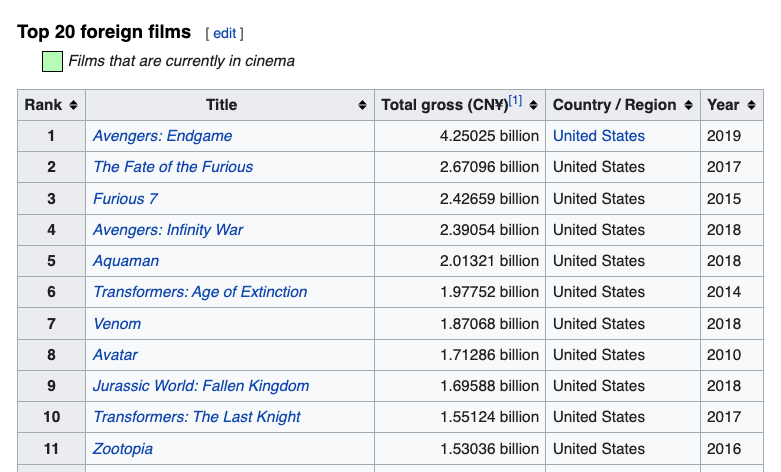Open Avengers: Infinity War page
781x472 pixels.
click(168, 230)
